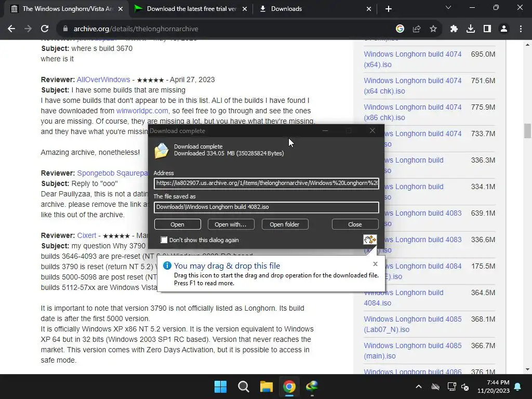
Task: Open the taskbar clock 7:44 PM
Action: tap(494, 387)
